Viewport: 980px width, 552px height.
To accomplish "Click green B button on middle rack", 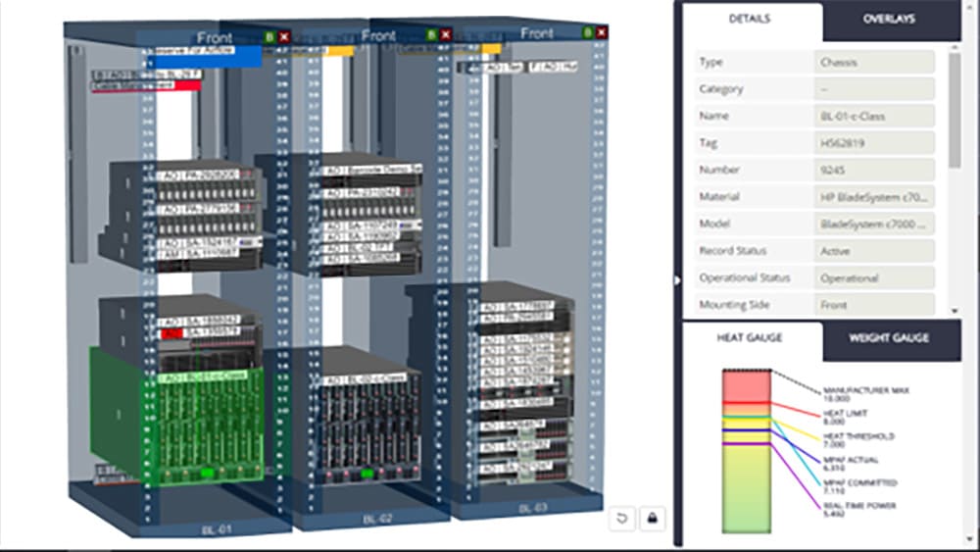I will click(x=431, y=35).
